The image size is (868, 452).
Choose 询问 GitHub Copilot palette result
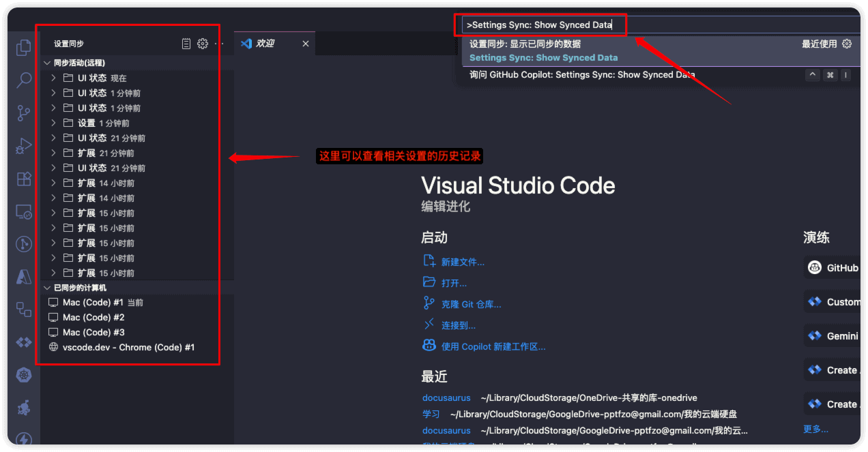coord(662,75)
